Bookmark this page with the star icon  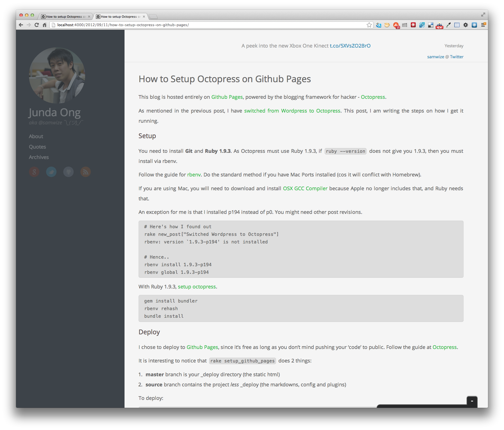pyautogui.click(x=369, y=25)
